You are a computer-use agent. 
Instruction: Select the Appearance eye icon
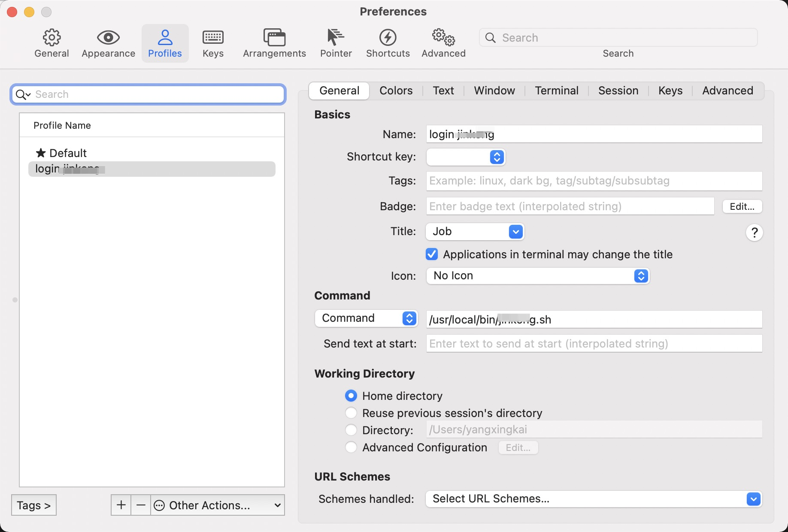tap(108, 42)
